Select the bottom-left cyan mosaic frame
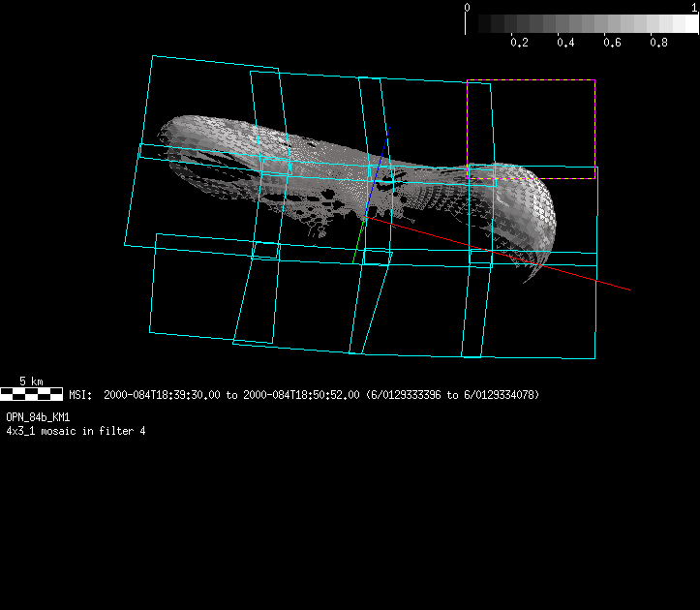This screenshot has width=700, height=610. pyautogui.click(x=153, y=290)
